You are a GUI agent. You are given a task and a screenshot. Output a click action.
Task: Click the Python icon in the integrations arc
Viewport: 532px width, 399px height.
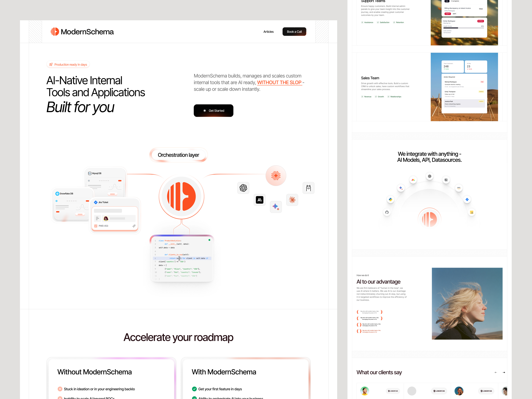coord(390,199)
